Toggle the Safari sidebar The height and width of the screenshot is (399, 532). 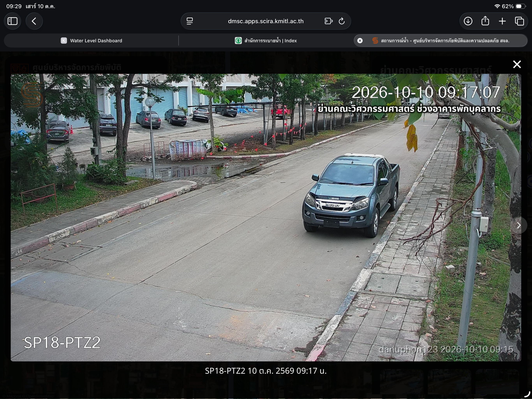(12, 21)
